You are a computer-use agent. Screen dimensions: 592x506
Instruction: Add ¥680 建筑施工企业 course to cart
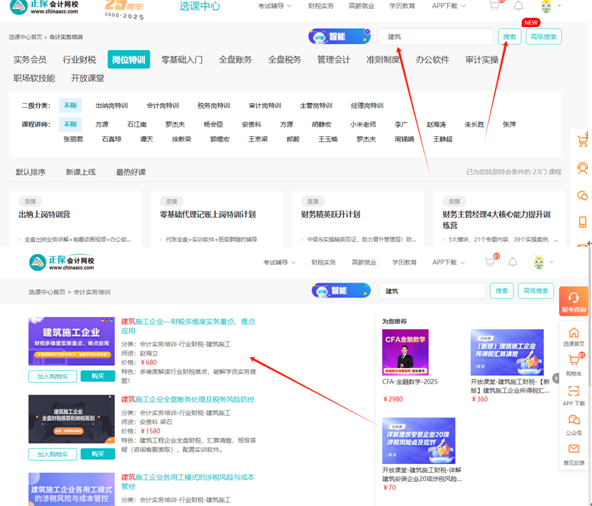point(52,376)
